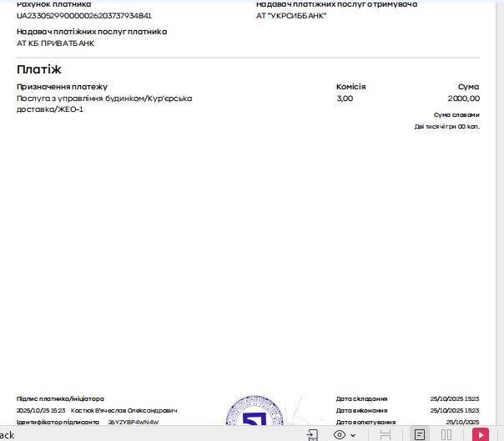Viewport: 504px width, 441px height.
Task: Click the truncated text at bottom-left corner
Action: [7, 435]
